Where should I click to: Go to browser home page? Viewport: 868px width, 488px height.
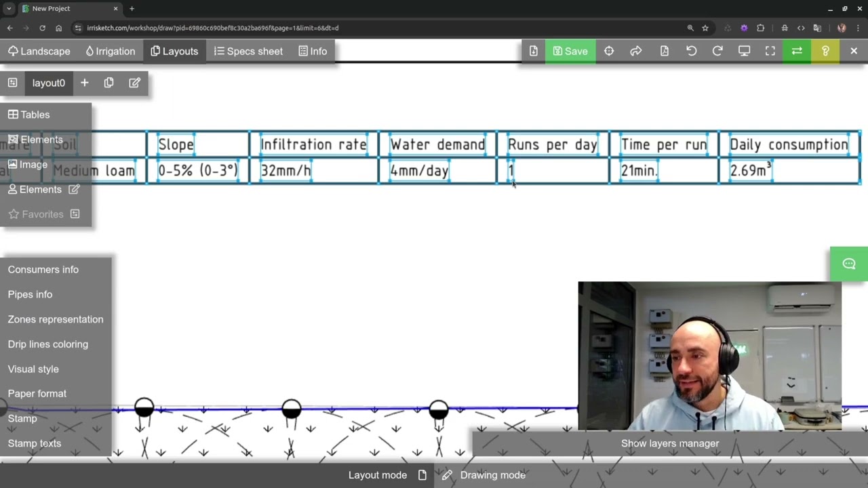58,28
